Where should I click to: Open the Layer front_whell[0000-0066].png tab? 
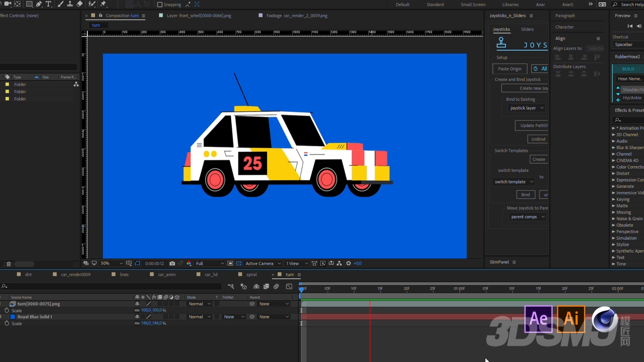tap(199, 16)
